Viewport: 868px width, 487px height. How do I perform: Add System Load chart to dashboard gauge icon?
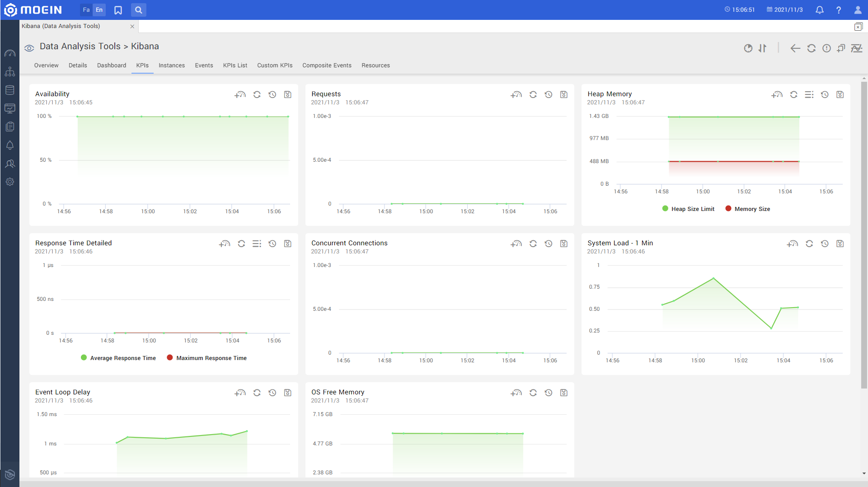click(793, 243)
